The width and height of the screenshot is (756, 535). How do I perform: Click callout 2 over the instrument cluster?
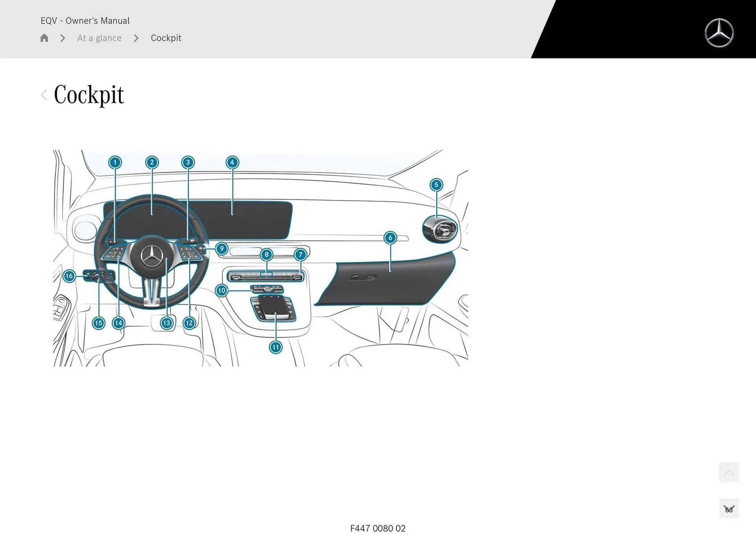(x=152, y=162)
